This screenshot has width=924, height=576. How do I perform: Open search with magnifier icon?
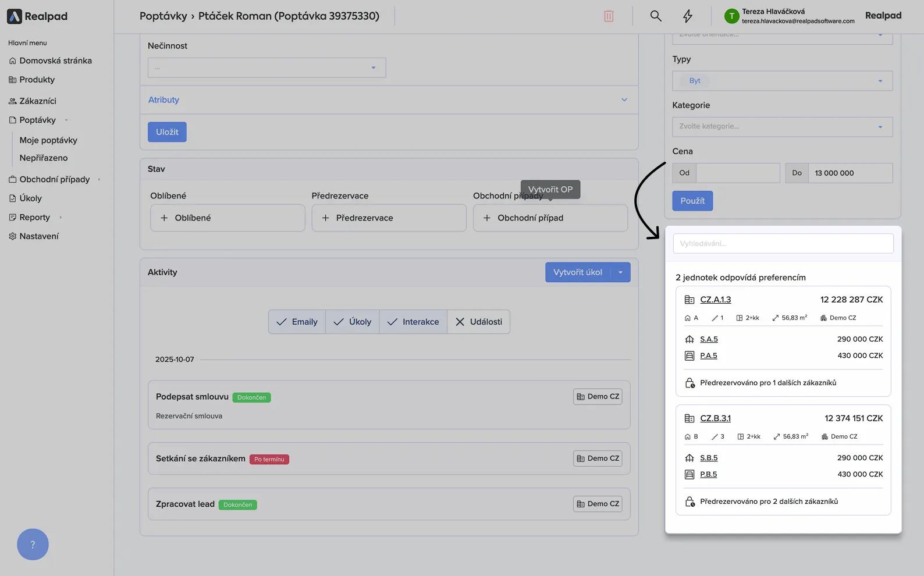pos(656,16)
